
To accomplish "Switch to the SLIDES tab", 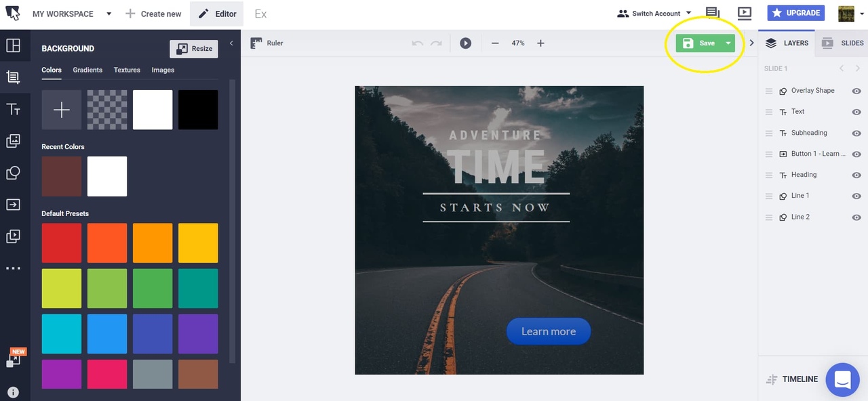I will 843,43.
